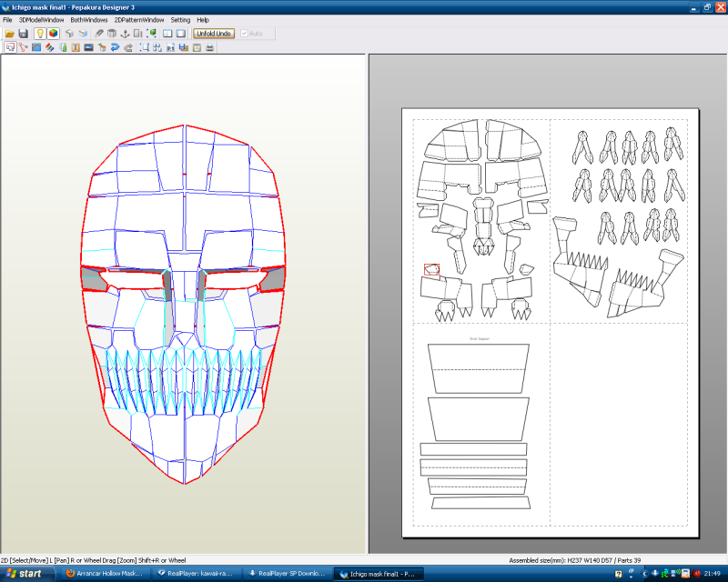Switch to RealPlayer: kawaii-ra taskbar button
Image resolution: width=728 pixels, height=582 pixels.
(196, 574)
